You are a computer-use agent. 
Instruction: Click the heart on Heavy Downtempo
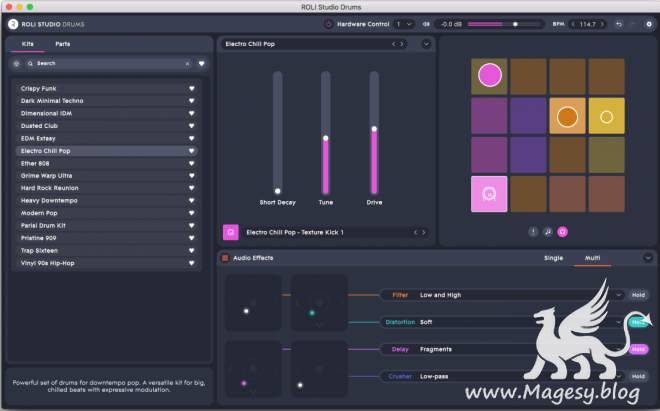tap(192, 201)
